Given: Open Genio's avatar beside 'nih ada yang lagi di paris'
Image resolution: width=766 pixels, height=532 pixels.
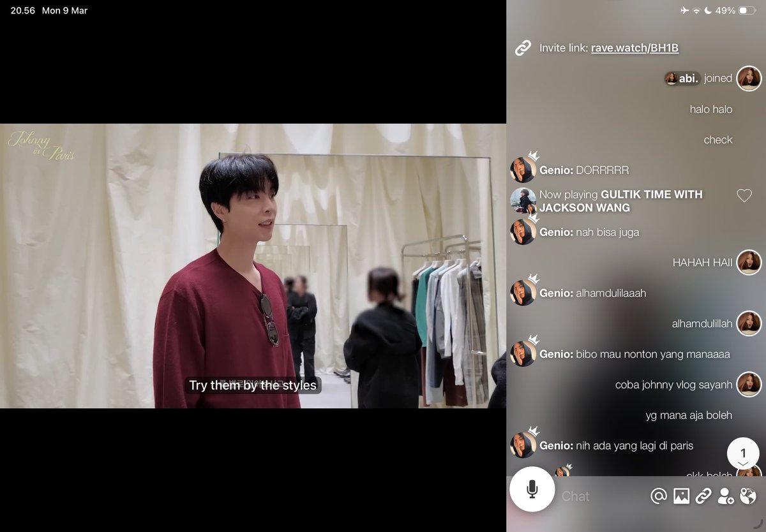Looking at the screenshot, I should 523,445.
